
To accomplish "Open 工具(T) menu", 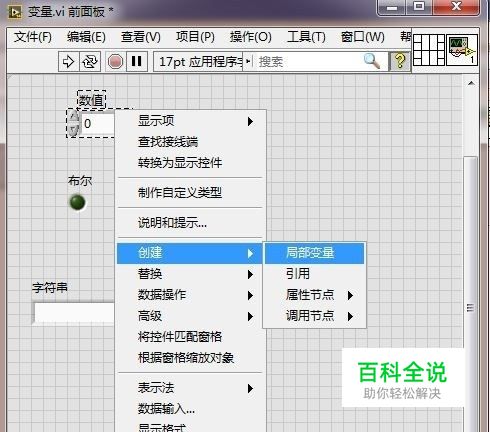I will point(306,37).
